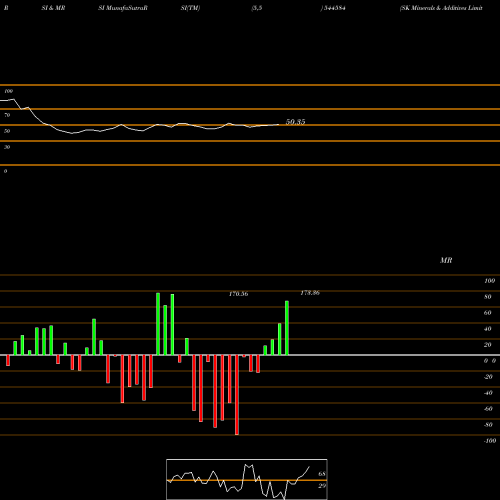Click the '50' RSI scale label
Image resolution: width=500 pixels, height=500 pixels.
pyautogui.click(x=7, y=131)
